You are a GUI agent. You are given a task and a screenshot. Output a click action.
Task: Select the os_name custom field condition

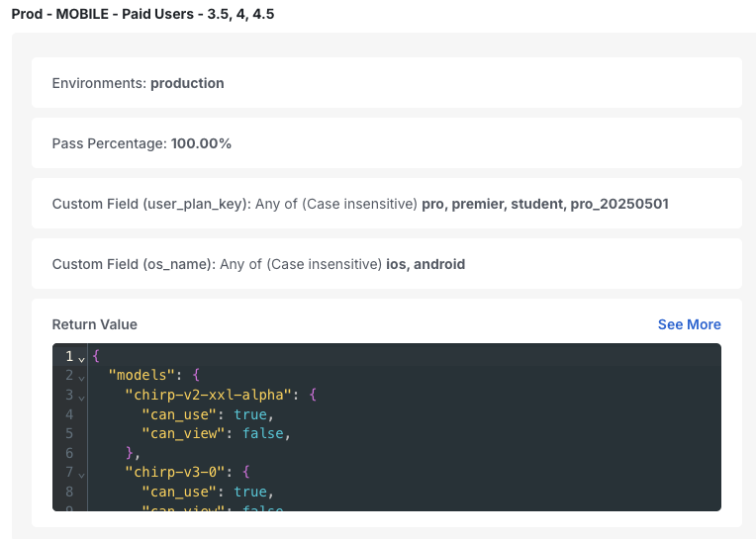point(387,263)
